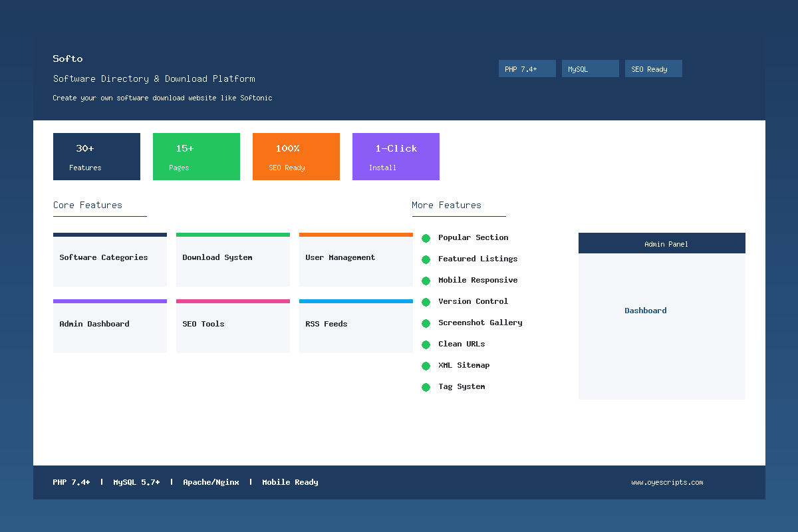Click the green bullet beside Clean URLs

pyautogui.click(x=426, y=344)
